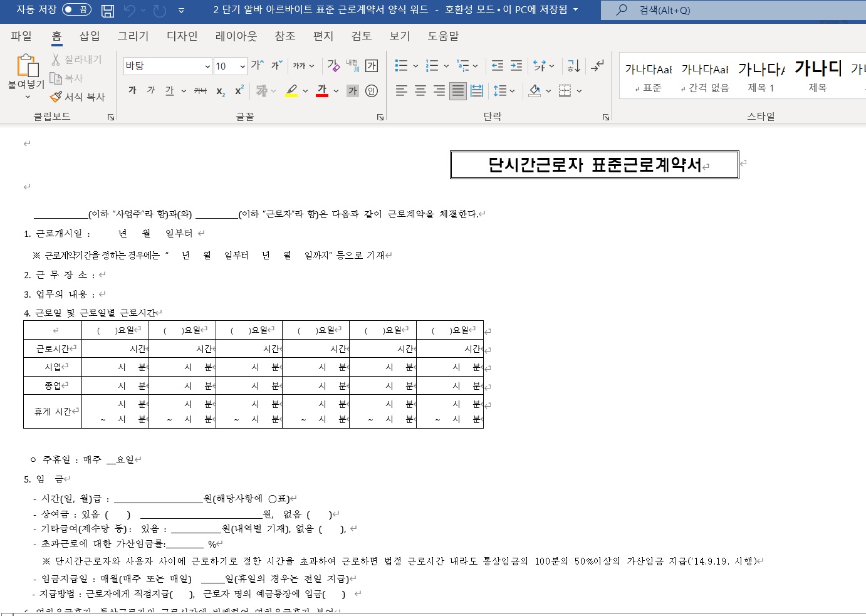Viewport: 866px width, 616px height.
Task: Open 클립보드 pane launcher
Action: 111,117
